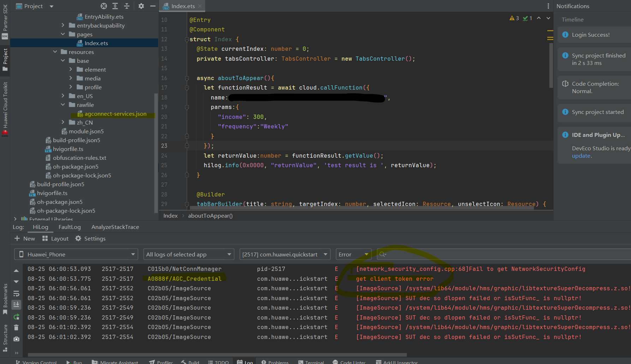Select EntryAbility.ets in project tree
Screen dimensions: 631x364
104,17
